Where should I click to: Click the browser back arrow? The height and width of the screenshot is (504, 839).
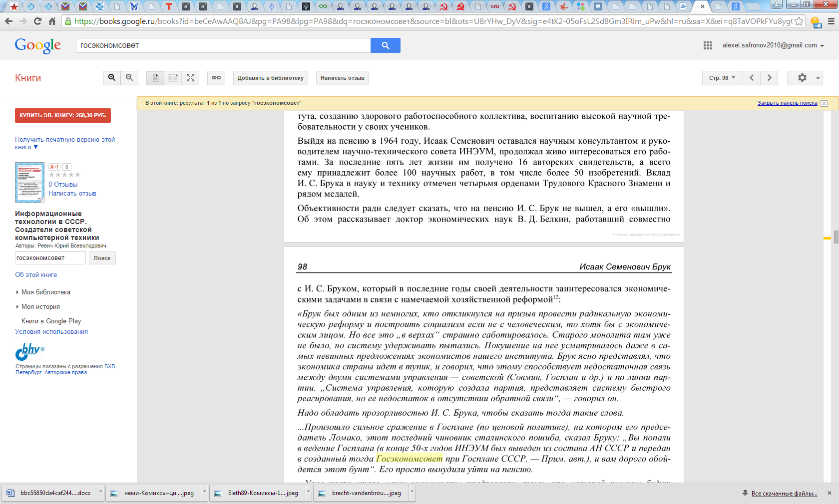pyautogui.click(x=8, y=21)
